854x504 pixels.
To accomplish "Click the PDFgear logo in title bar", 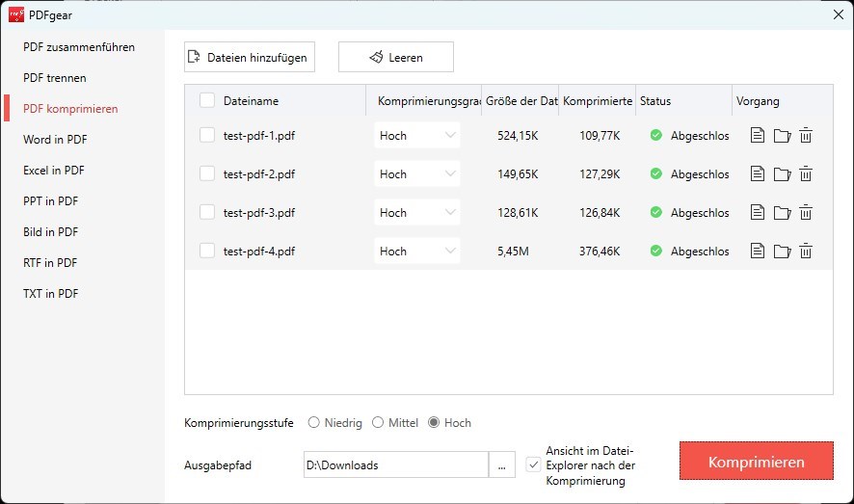I will point(16,14).
